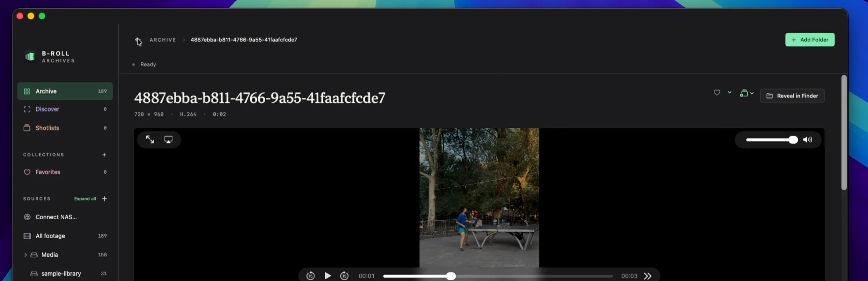868x281 pixels.
Task: Click the ARCHIVE breadcrumb link
Action: click(x=163, y=40)
